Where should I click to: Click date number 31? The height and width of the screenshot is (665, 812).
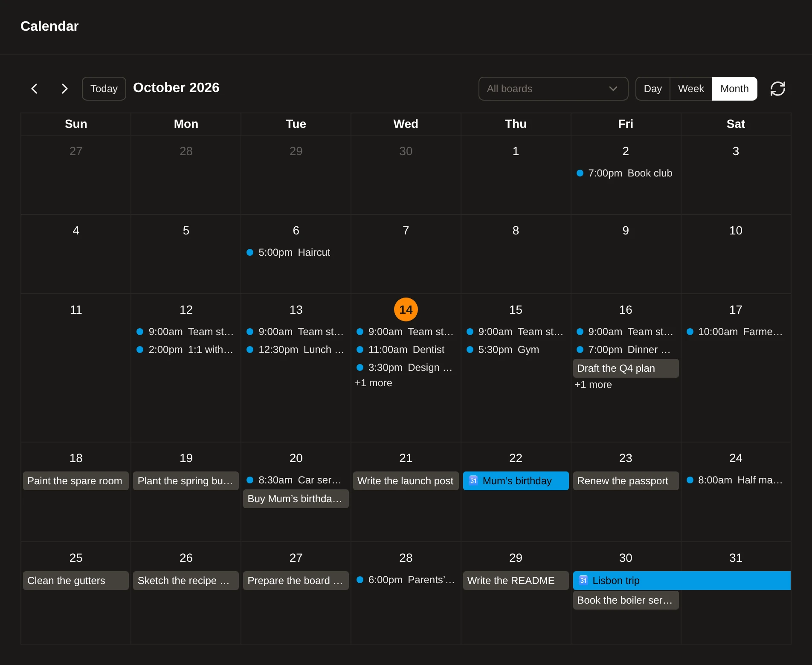click(x=736, y=558)
